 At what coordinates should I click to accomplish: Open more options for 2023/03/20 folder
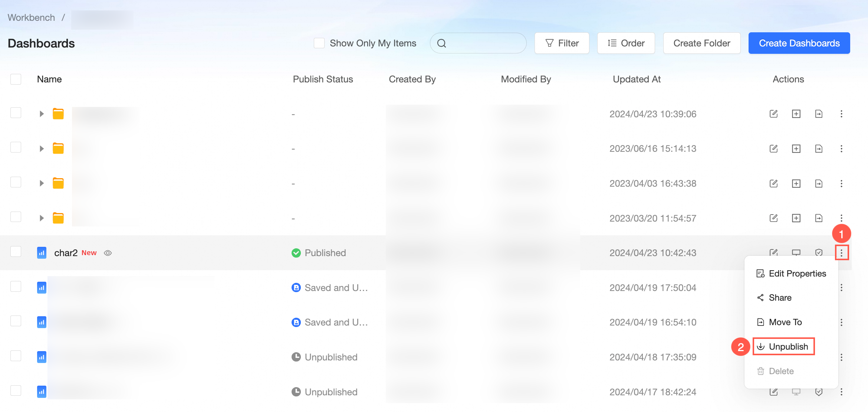click(x=841, y=218)
